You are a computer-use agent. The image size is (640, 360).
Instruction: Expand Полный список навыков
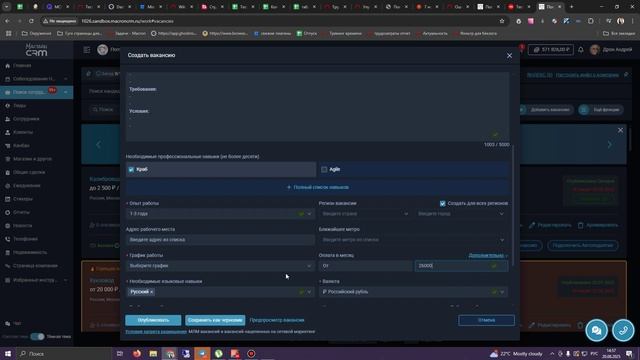(318, 187)
